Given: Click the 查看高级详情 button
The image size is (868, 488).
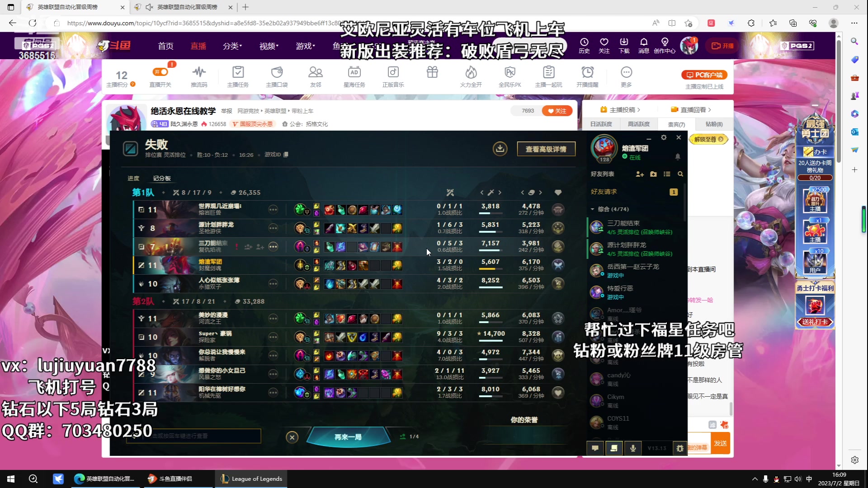Looking at the screenshot, I should (x=546, y=149).
